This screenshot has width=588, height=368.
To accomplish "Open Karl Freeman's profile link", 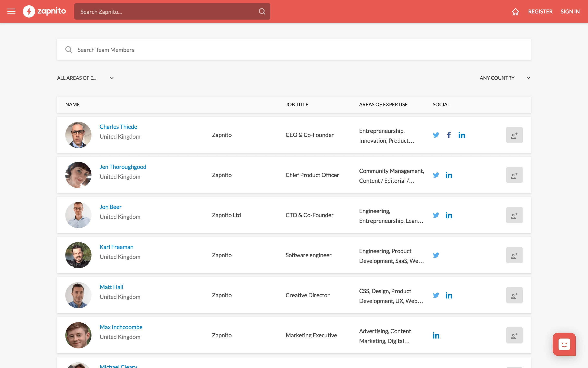I will tap(117, 247).
